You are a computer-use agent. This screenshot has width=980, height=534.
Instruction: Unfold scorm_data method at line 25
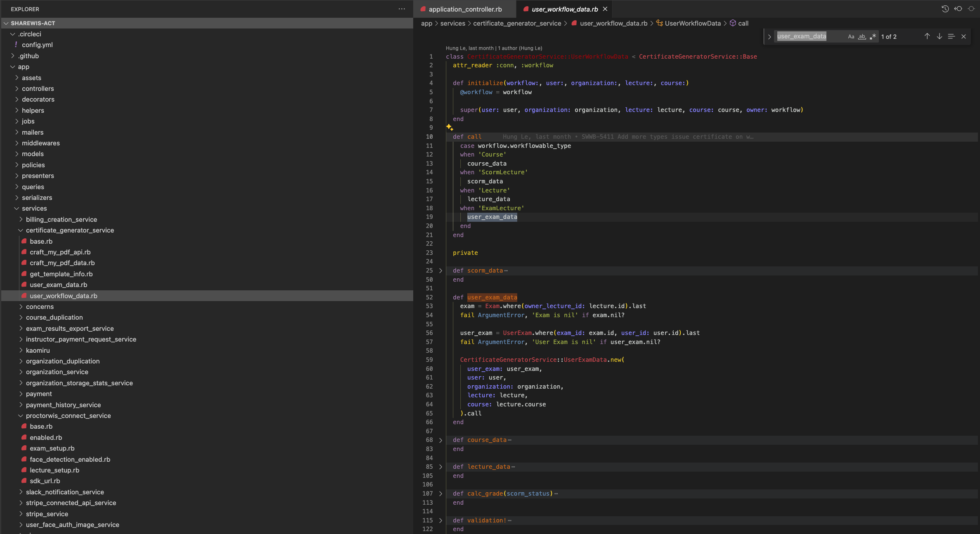440,271
